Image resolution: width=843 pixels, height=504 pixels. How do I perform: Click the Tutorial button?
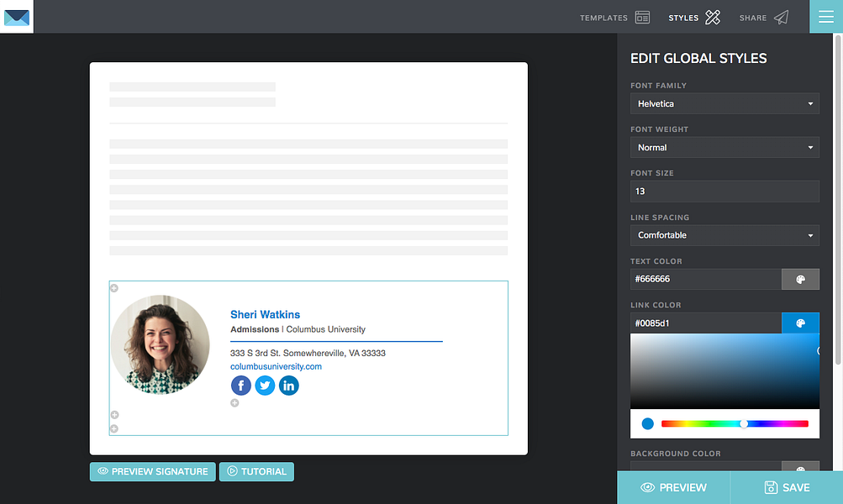(256, 471)
